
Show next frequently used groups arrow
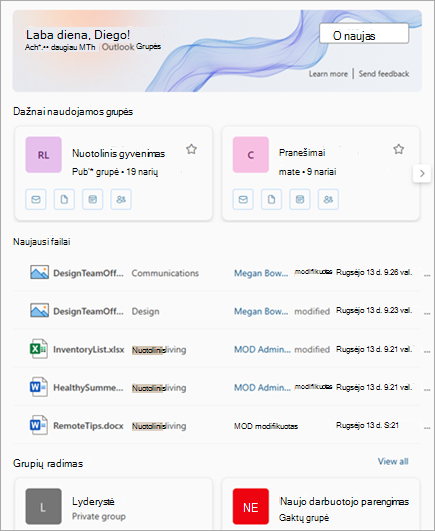coord(422,173)
